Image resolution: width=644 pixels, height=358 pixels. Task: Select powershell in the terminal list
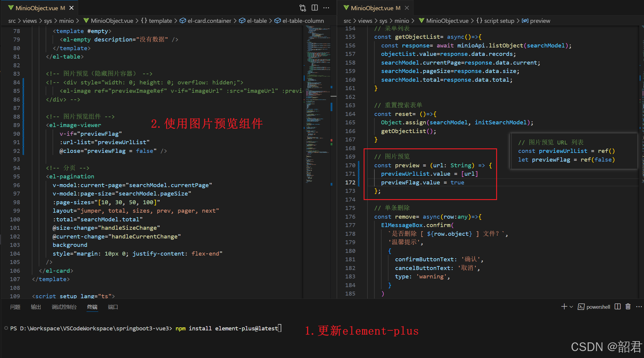598,307
